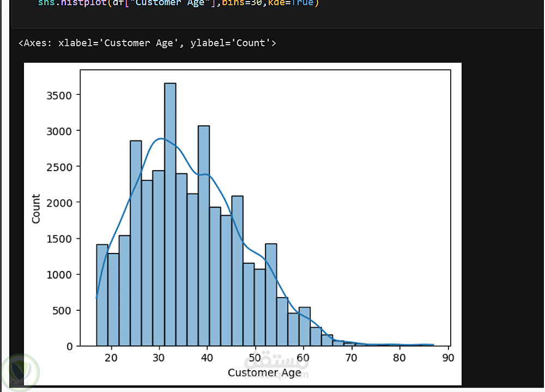545x392 pixels.
Task: Click the 'Count' y-axis label
Action: (37, 208)
